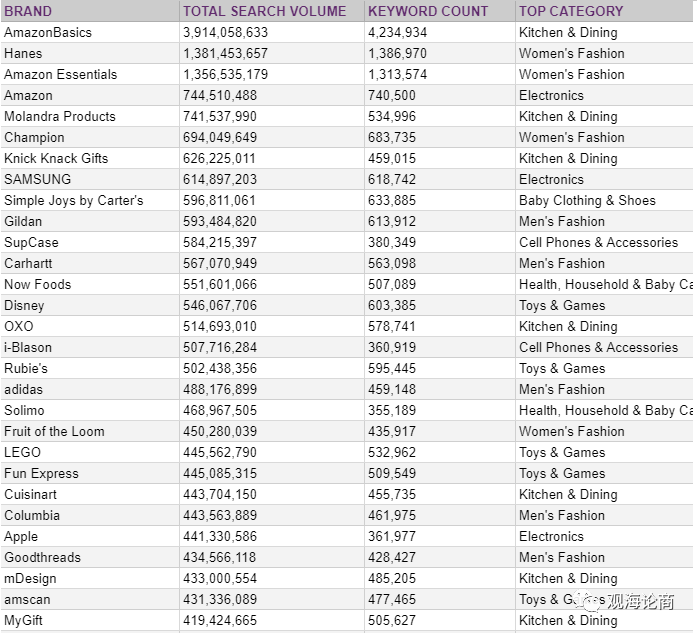Select the i-Blason brand cell
697x635 pixels.
tap(90, 347)
